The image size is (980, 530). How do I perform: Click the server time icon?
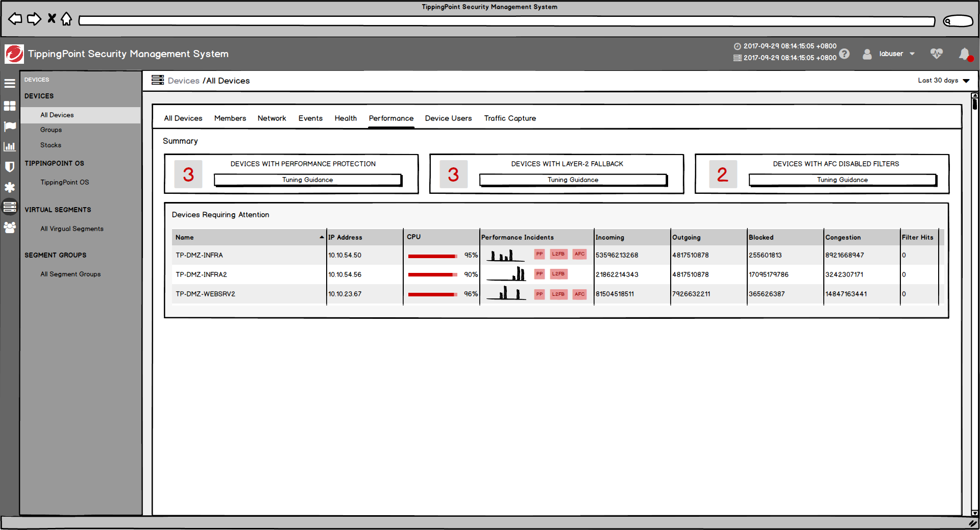coord(737,58)
